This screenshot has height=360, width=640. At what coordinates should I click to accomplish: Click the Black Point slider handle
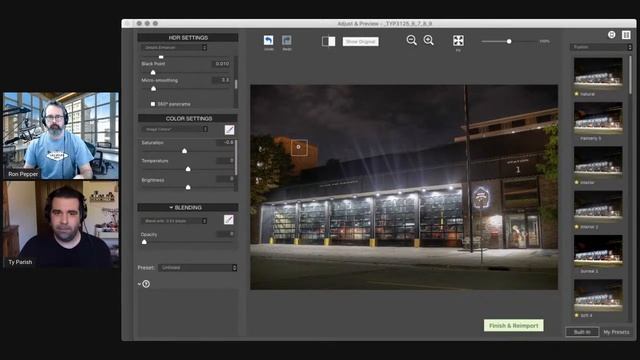pos(153,72)
